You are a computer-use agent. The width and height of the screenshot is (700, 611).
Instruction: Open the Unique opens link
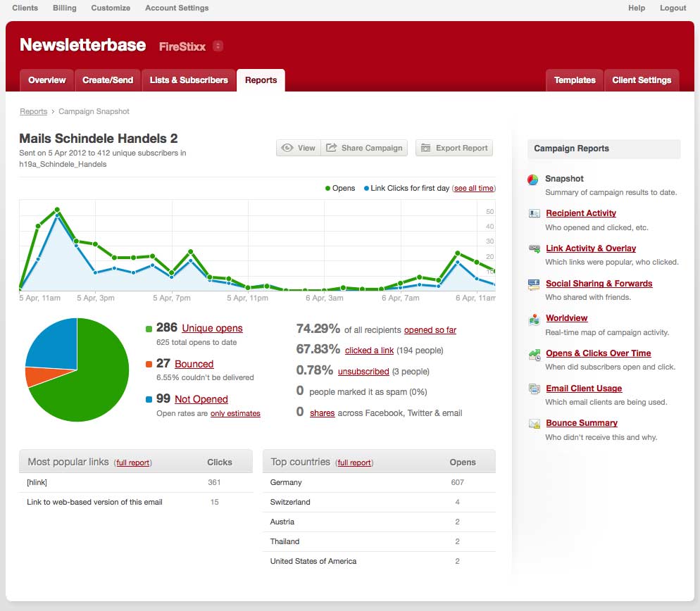212,328
